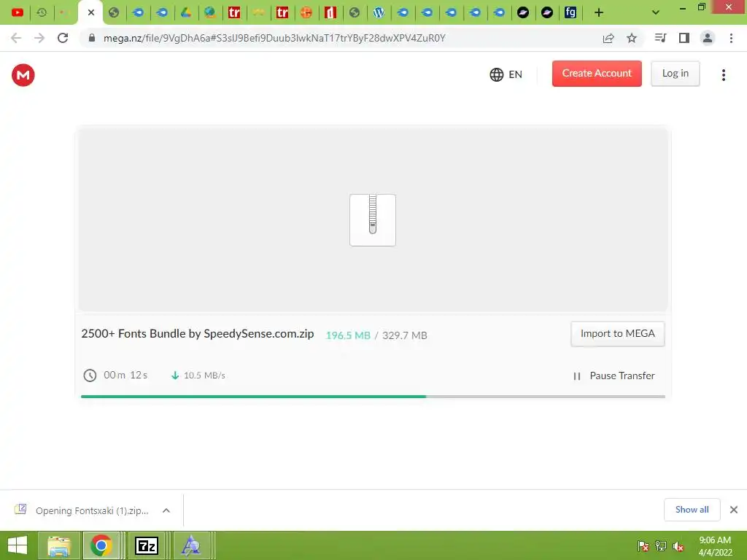This screenshot has height=560, width=747.
Task: Open Chrome three-dot menu
Action: pyautogui.click(x=731, y=38)
